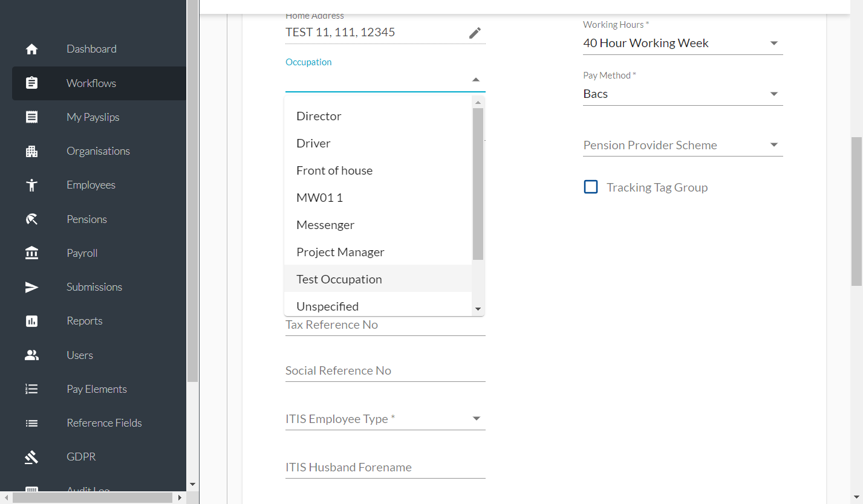Open the Working Hours dropdown

click(683, 44)
